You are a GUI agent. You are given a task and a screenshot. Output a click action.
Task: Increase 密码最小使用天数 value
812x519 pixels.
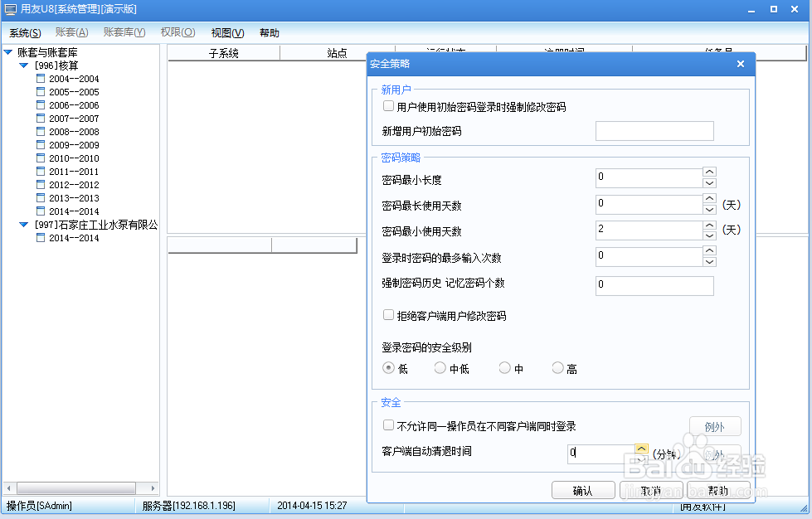pos(709,225)
